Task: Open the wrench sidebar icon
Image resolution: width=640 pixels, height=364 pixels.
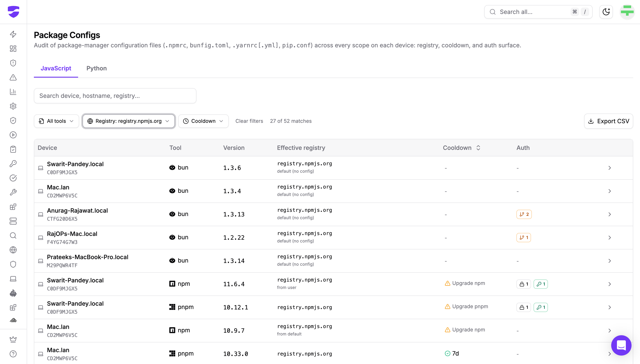Action: coord(13,192)
